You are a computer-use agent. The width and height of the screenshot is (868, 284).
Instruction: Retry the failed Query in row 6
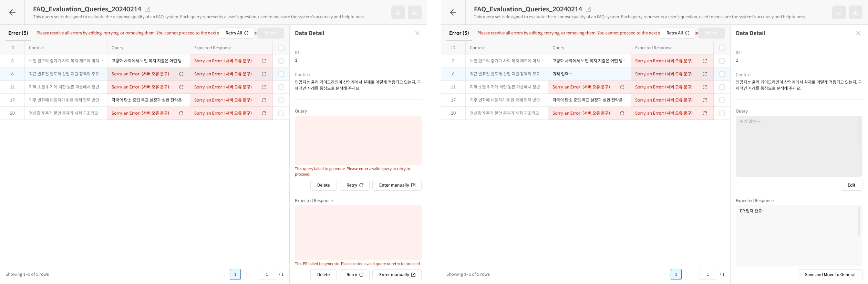[x=181, y=74]
